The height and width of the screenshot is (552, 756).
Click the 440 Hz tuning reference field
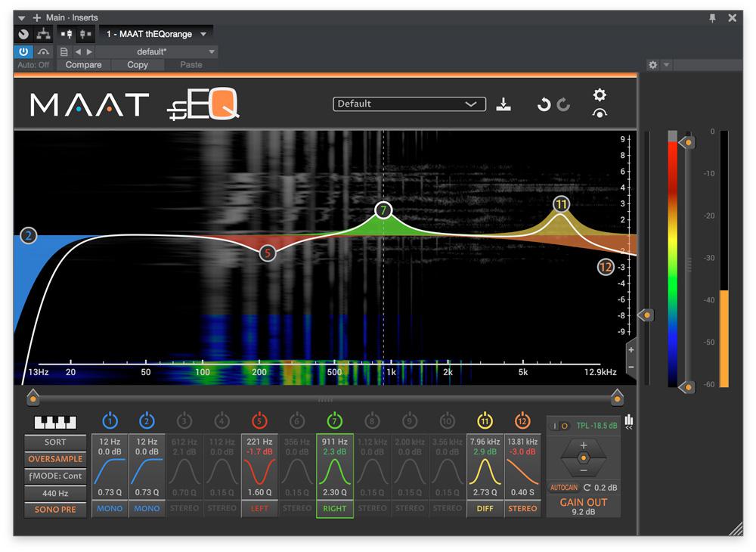(x=55, y=493)
